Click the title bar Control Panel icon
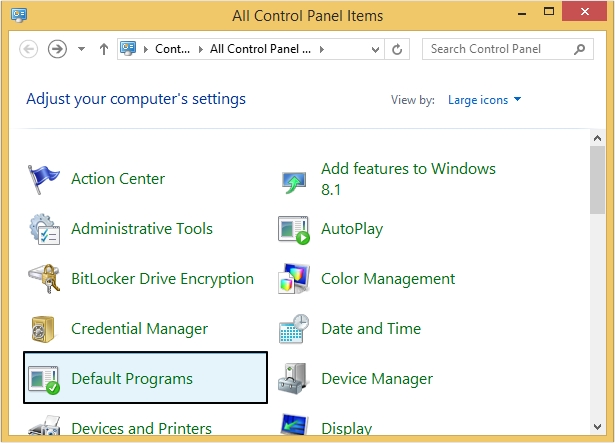 coord(19,15)
